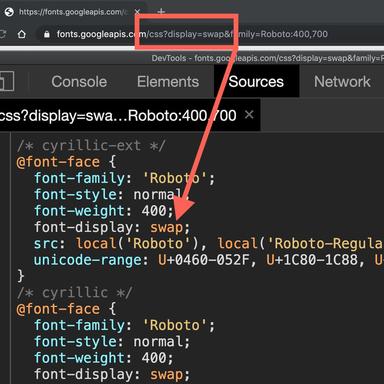This screenshot has width=384, height=384.
Task: Close the fonts.googleapis.com browser tab
Action: [137, 12]
